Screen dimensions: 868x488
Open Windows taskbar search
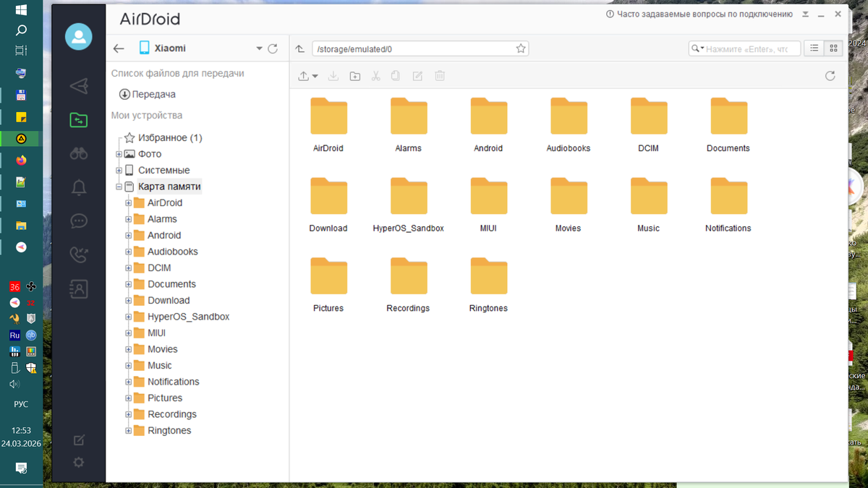tap(21, 30)
